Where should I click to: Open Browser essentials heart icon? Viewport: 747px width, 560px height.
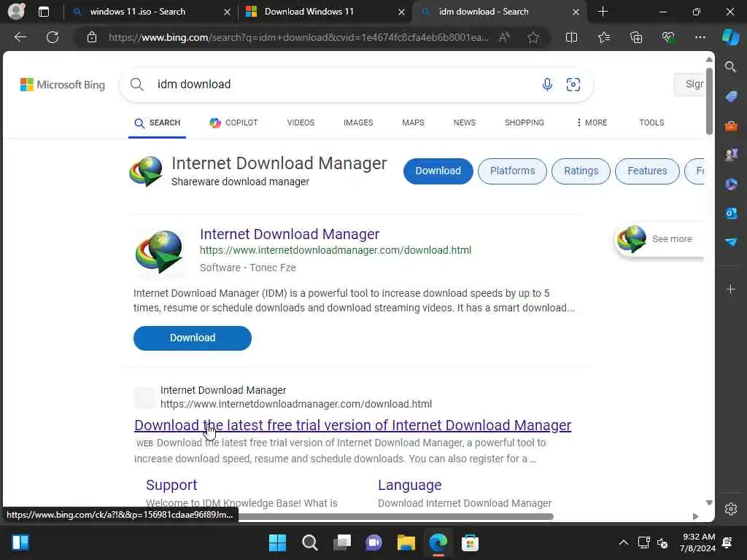pos(668,37)
